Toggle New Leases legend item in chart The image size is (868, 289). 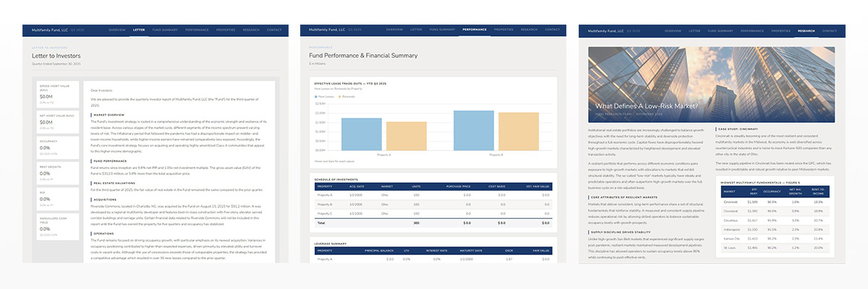(x=326, y=95)
